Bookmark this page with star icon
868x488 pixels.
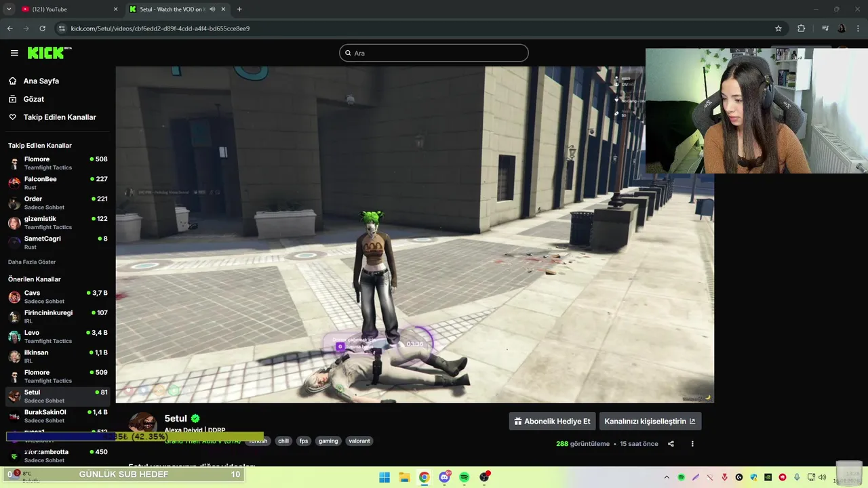[x=778, y=28]
